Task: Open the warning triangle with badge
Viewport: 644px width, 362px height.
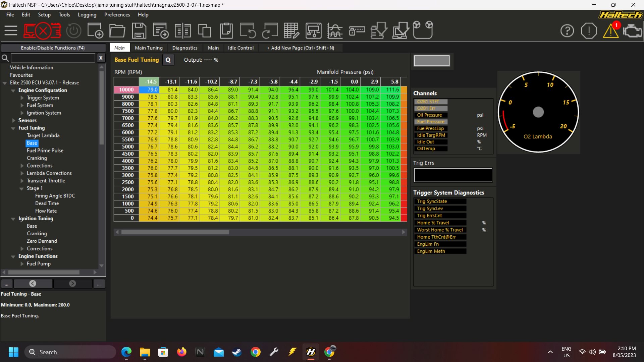Action: point(611,30)
